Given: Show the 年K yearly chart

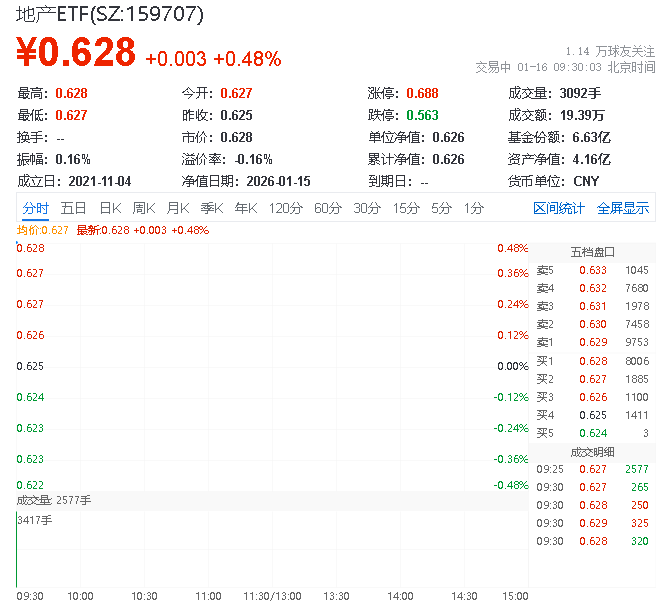Looking at the screenshot, I should pyautogui.click(x=246, y=208).
